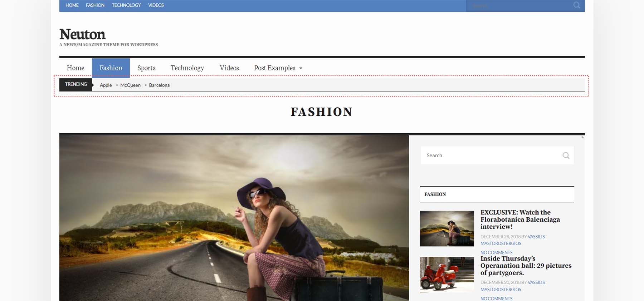Screen dimensions: 644x301
Task: Open the large woman with hat featured image
Action: [234, 218]
